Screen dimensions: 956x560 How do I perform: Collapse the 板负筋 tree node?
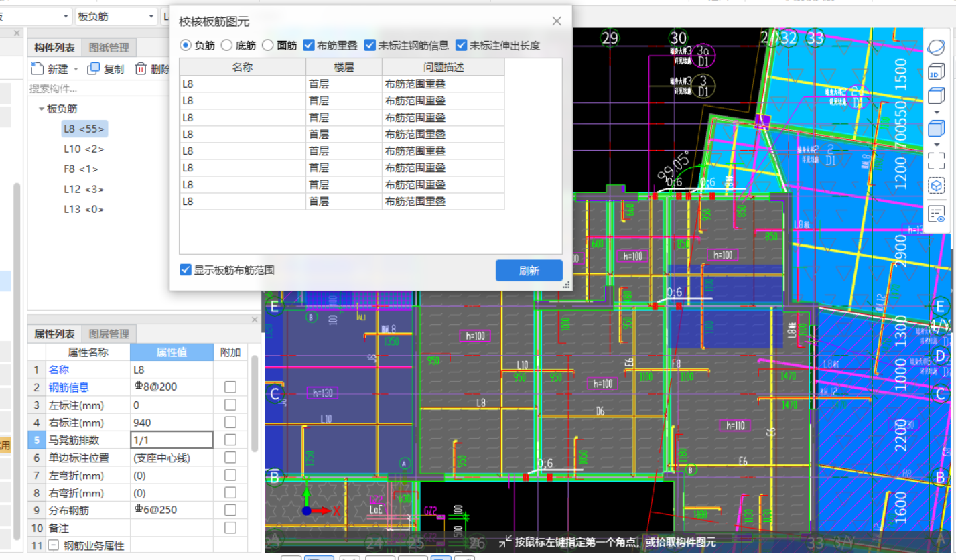click(42, 109)
